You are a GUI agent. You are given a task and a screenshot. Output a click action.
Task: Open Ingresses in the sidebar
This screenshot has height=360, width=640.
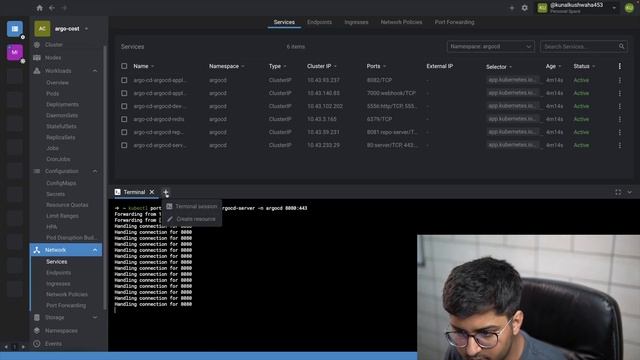[58, 283]
